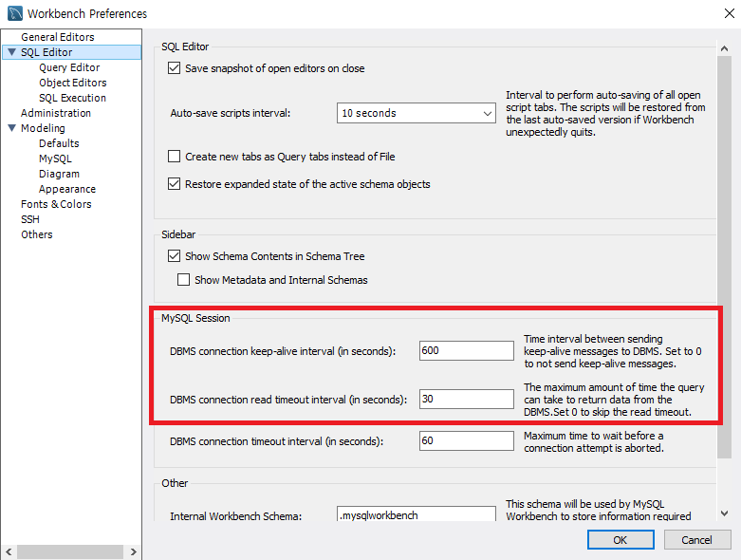The height and width of the screenshot is (560, 741).
Task: Select Administration in the tree
Action: coord(56,113)
